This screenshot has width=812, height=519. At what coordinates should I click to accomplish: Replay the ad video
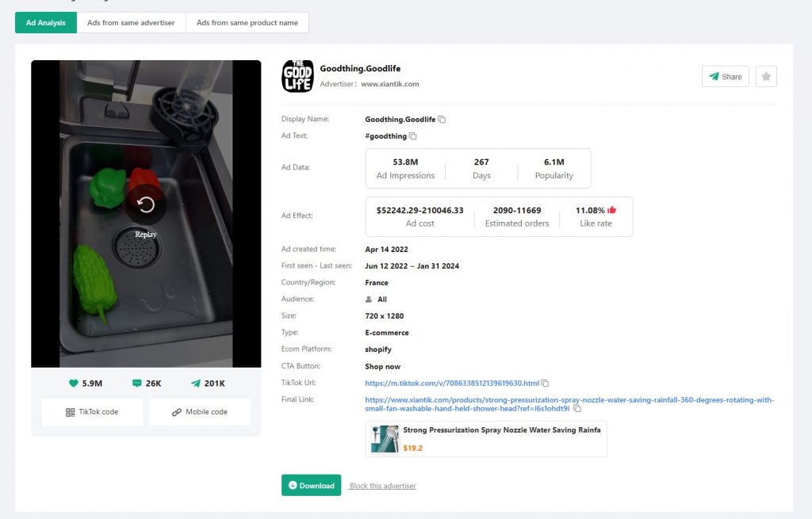tap(146, 214)
